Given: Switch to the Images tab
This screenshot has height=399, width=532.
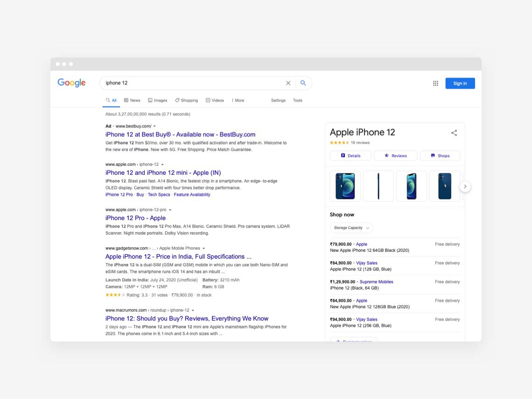Looking at the screenshot, I should click(x=157, y=100).
